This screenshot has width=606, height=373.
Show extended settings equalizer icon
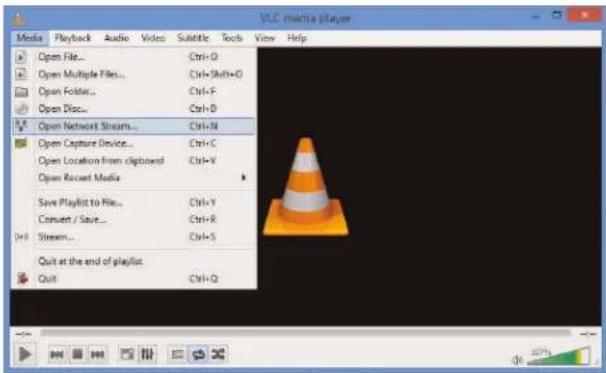point(148,354)
